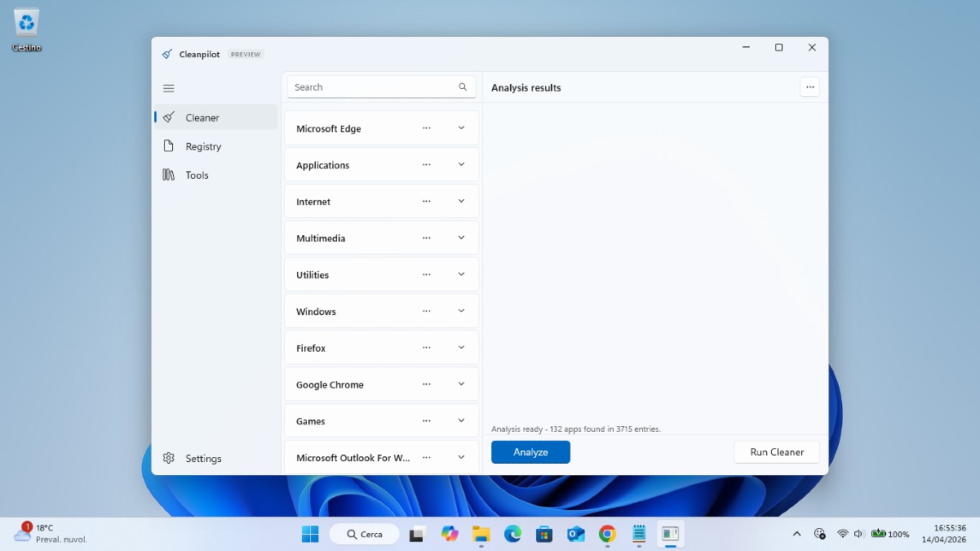Click the hamburger menu to collapse navigation
980x551 pixels.
pyautogui.click(x=169, y=87)
